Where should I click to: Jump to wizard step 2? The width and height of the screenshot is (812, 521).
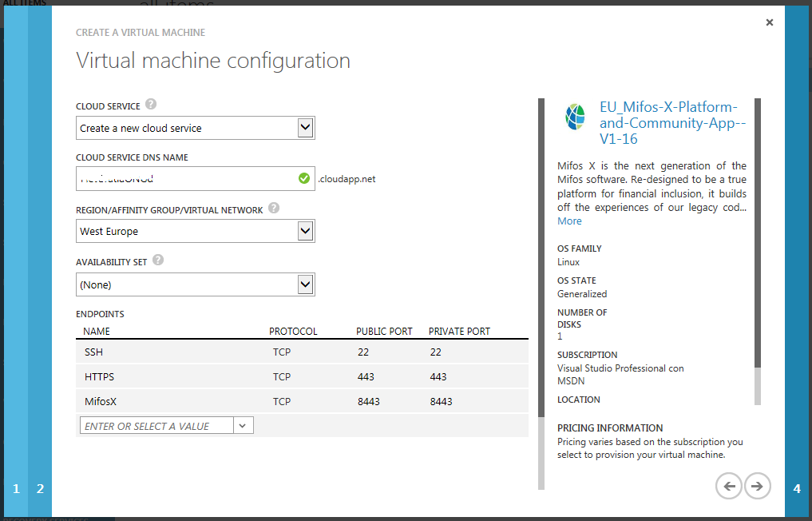coord(40,488)
